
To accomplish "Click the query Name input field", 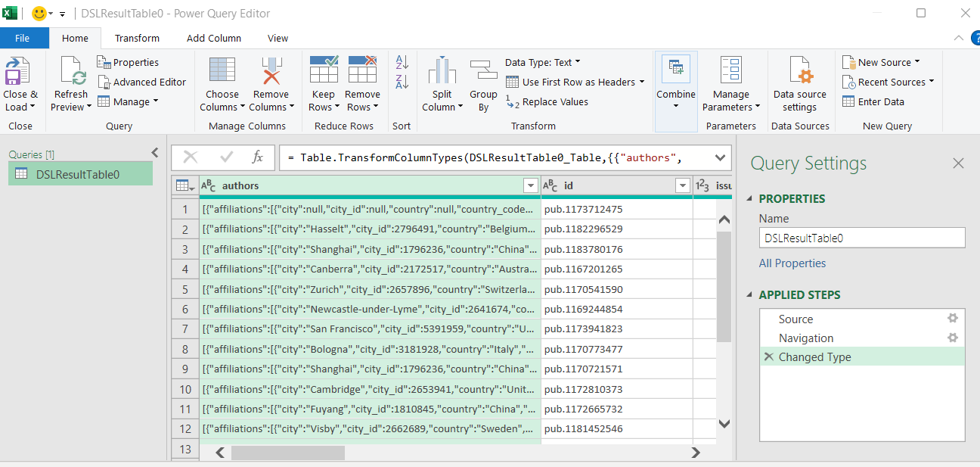I will click(862, 238).
